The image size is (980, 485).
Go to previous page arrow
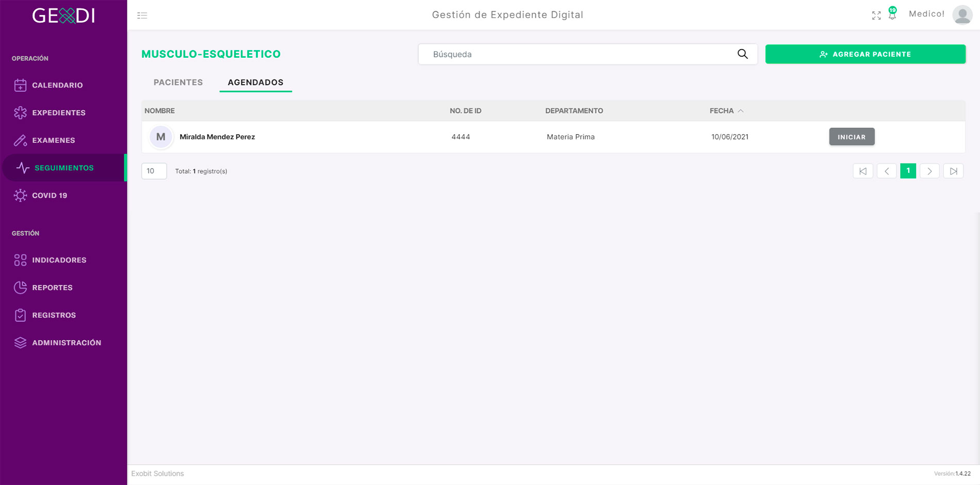pos(887,171)
